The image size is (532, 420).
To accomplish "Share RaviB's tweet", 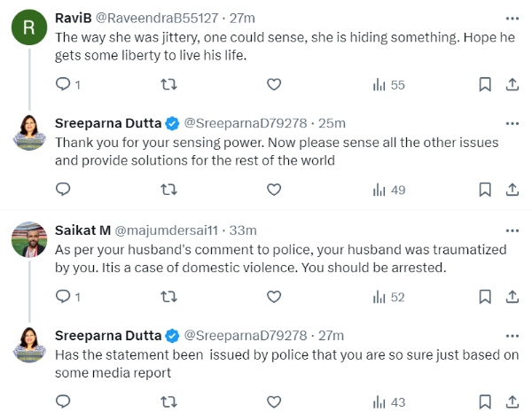I will (512, 85).
